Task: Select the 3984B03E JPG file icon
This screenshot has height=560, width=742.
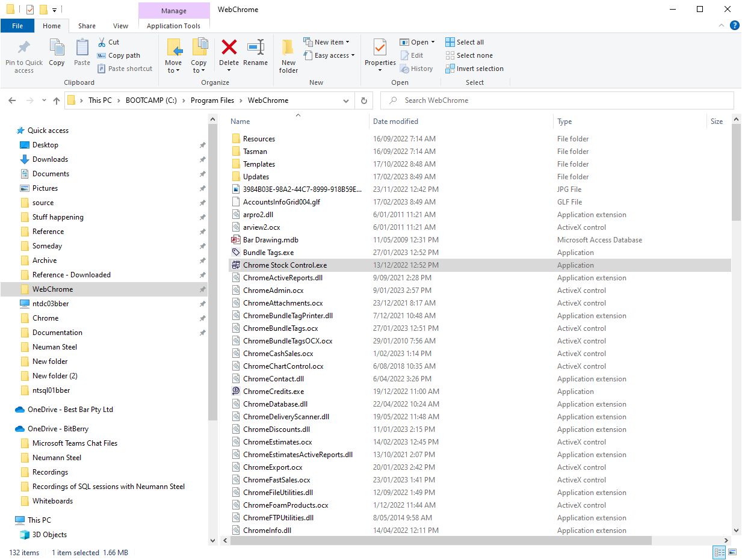Action: coord(236,189)
